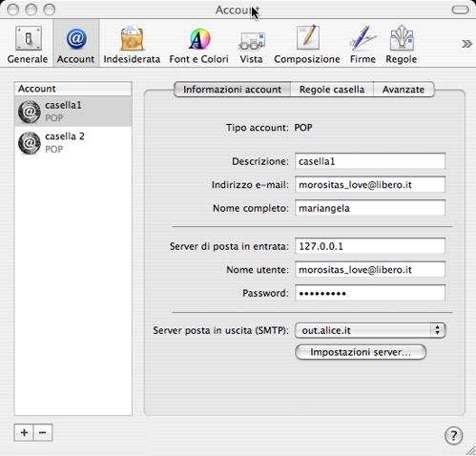Add a new account with plus button
Screen dimensions: 476x456
pyautogui.click(x=24, y=432)
